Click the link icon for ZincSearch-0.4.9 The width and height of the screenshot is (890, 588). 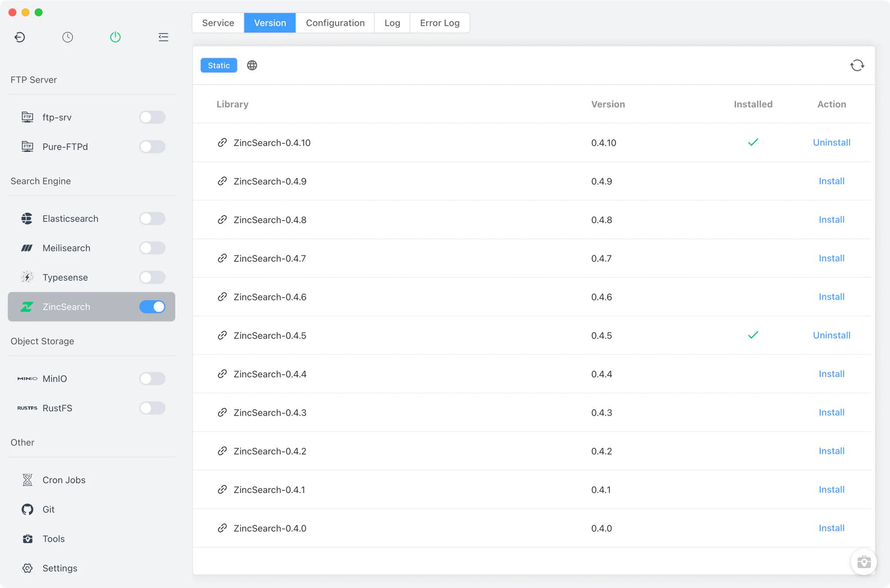222,181
